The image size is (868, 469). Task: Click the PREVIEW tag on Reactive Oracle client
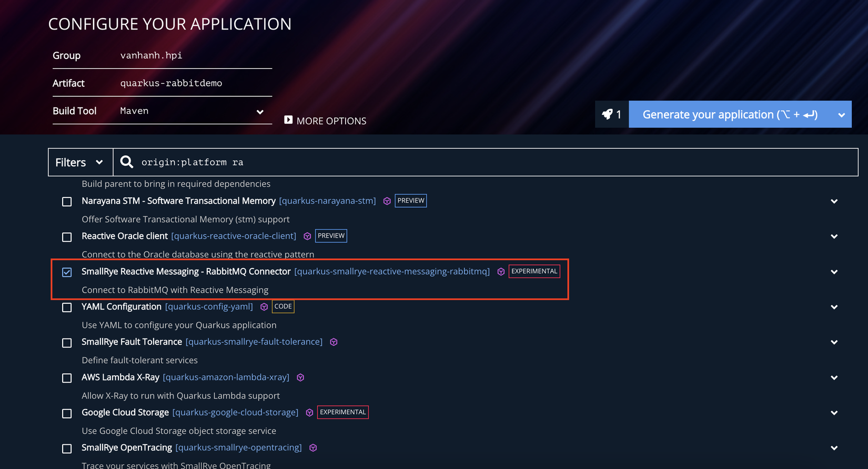point(331,236)
